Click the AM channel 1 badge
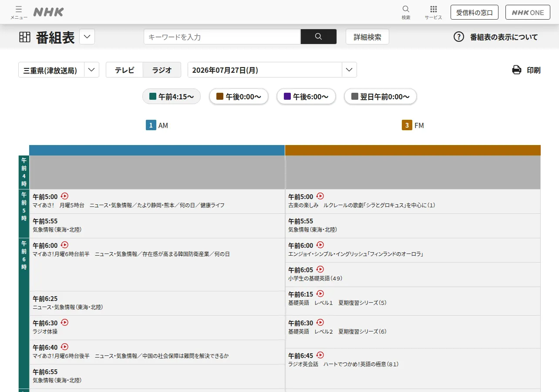559x392 pixels. (151, 125)
